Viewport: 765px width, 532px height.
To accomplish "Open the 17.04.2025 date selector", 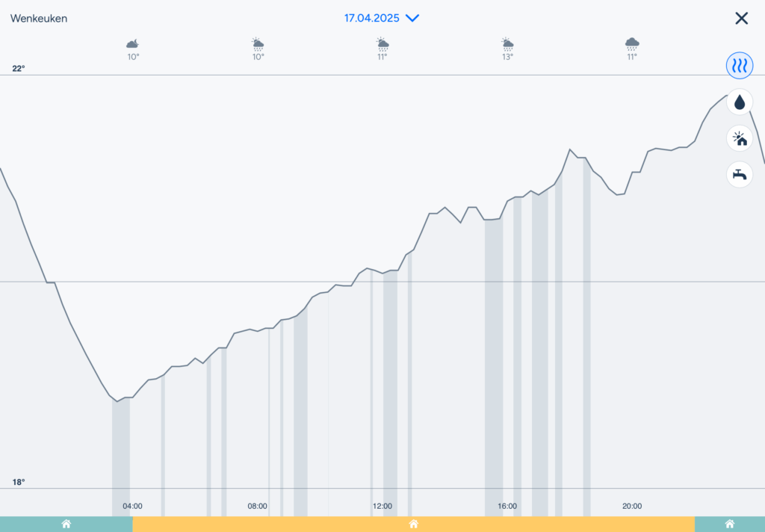I will click(372, 18).
